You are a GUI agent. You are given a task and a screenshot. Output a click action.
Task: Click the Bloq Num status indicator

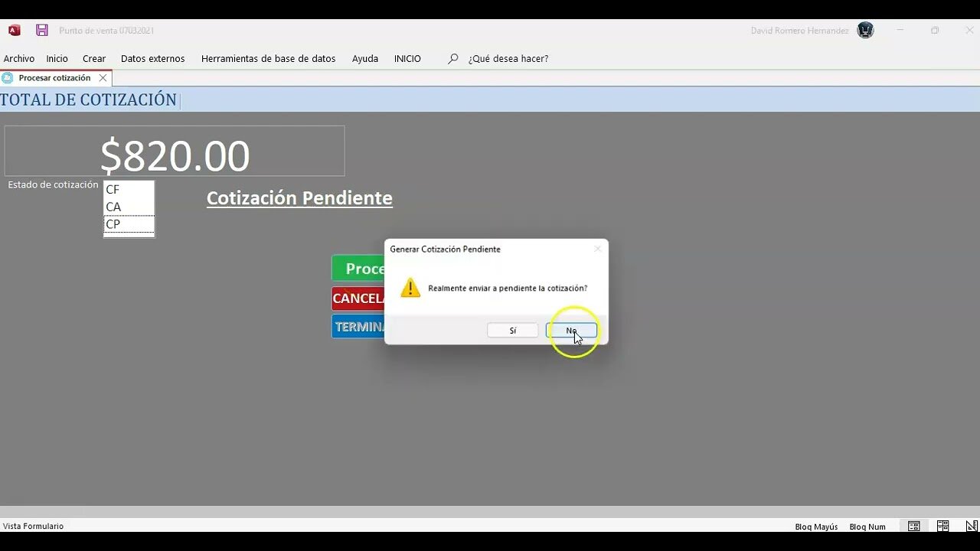pyautogui.click(x=867, y=527)
